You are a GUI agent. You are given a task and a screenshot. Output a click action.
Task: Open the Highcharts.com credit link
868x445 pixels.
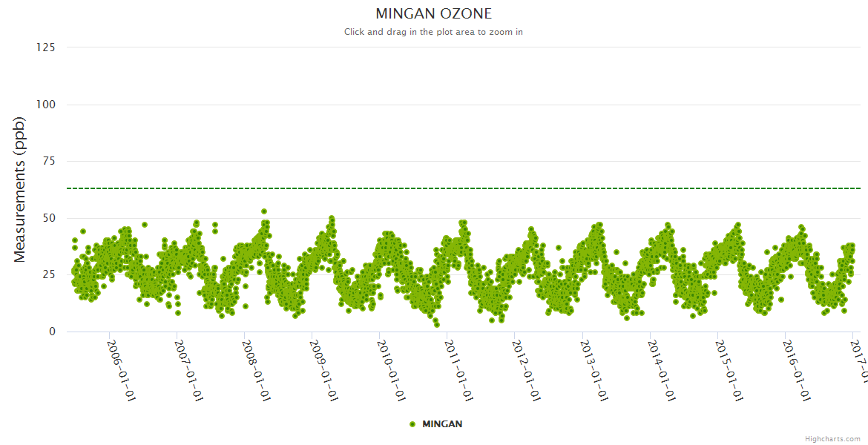pos(832,439)
